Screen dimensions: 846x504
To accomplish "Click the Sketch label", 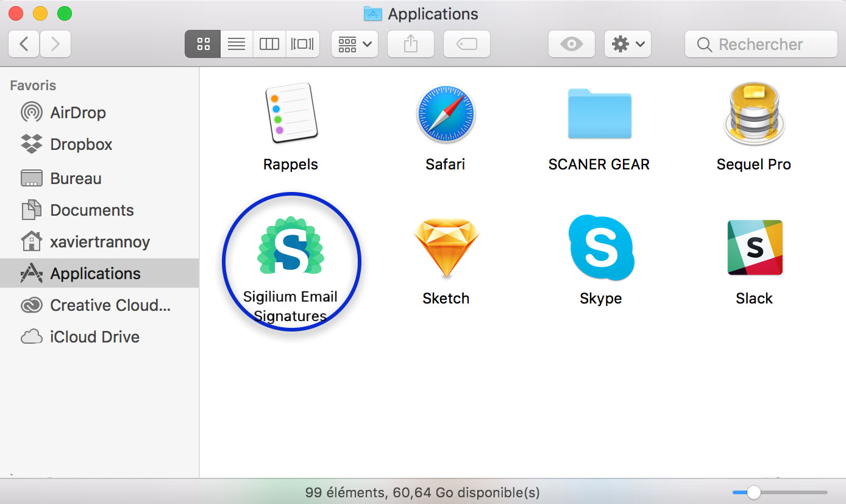I will click(x=446, y=299).
